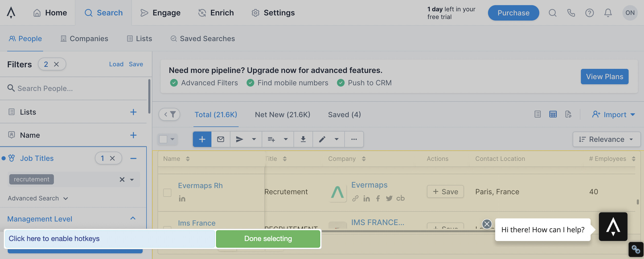Click the email envelope toolbar icon
The image size is (644, 259).
221,139
